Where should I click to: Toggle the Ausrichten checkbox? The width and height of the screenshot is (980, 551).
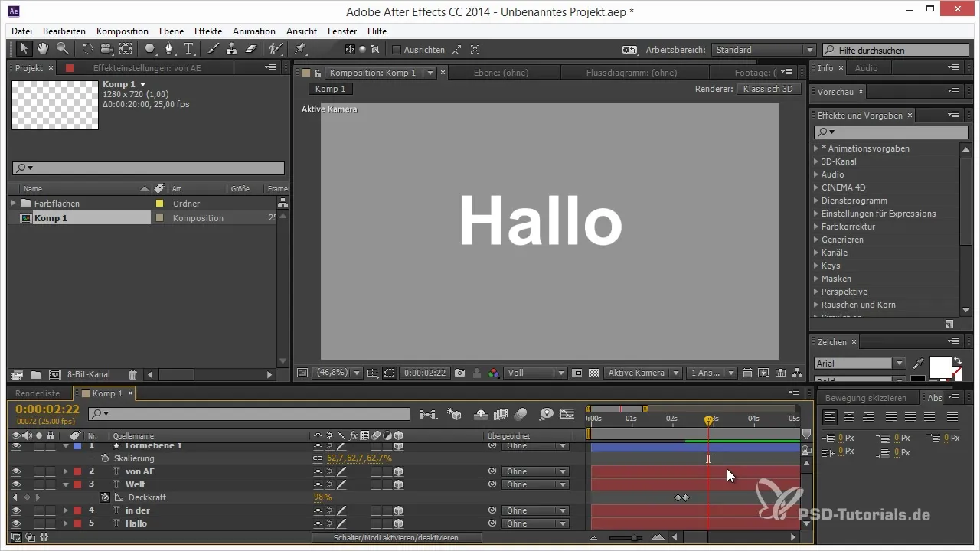tap(396, 50)
